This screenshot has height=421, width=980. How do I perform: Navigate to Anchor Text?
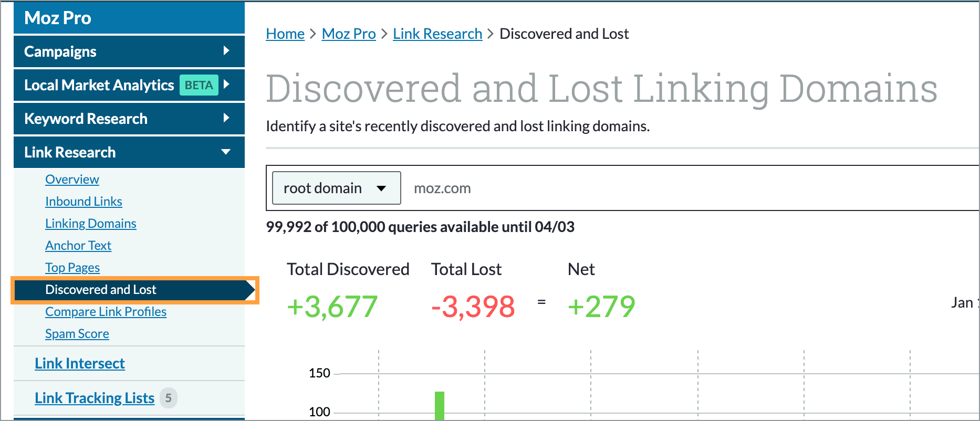(x=78, y=246)
